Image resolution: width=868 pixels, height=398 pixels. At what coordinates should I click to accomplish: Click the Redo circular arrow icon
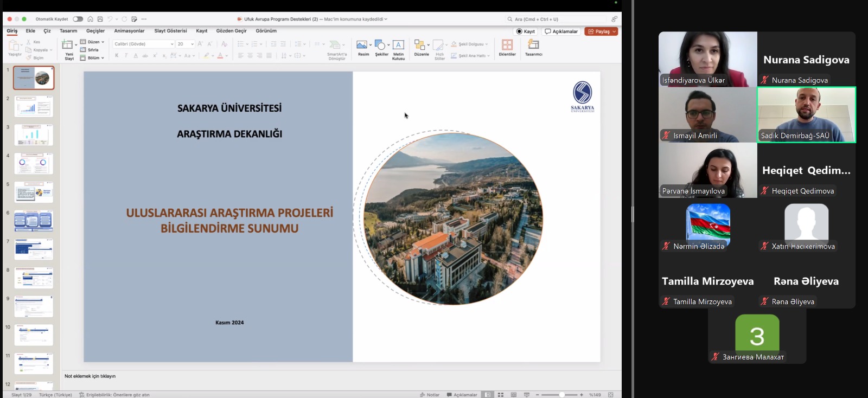pyautogui.click(x=124, y=19)
